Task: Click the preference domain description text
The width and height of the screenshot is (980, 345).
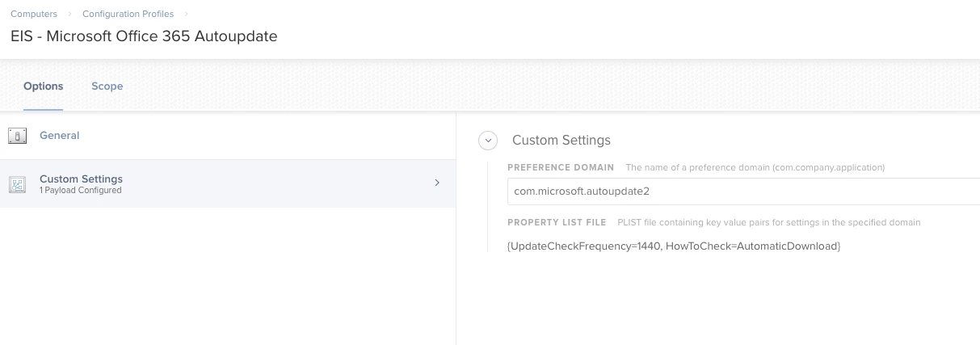Action: [755, 167]
